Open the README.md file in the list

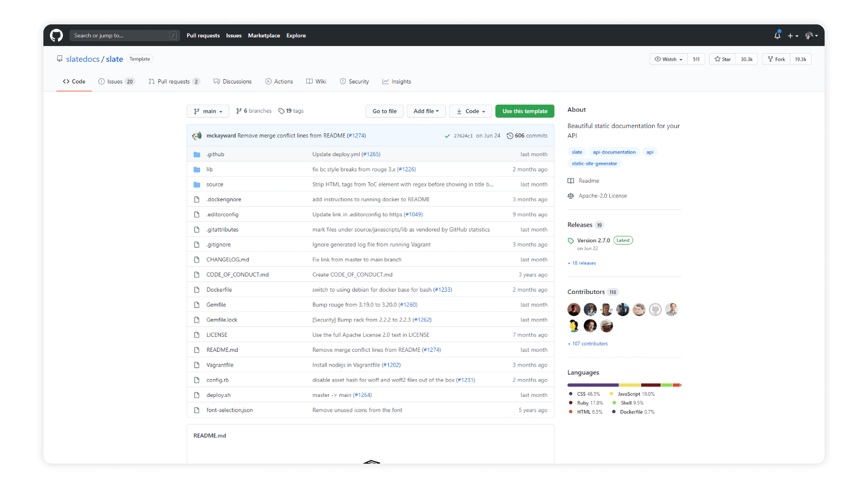click(222, 350)
